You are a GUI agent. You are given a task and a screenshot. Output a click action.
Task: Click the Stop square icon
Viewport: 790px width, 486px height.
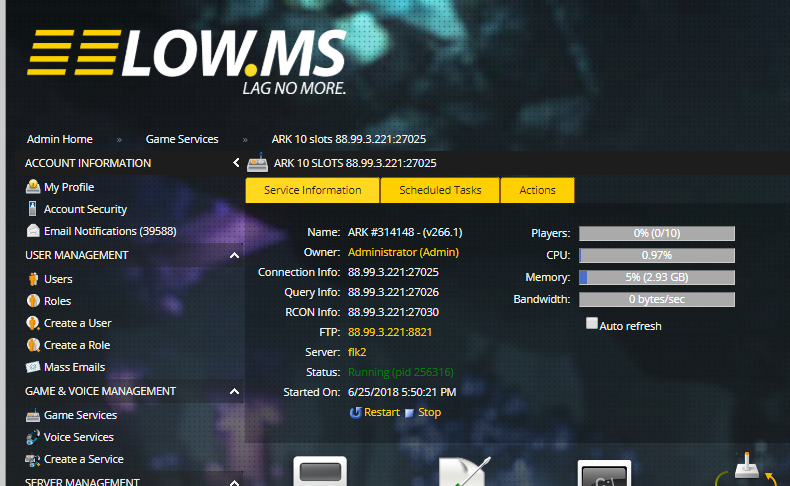click(x=409, y=413)
